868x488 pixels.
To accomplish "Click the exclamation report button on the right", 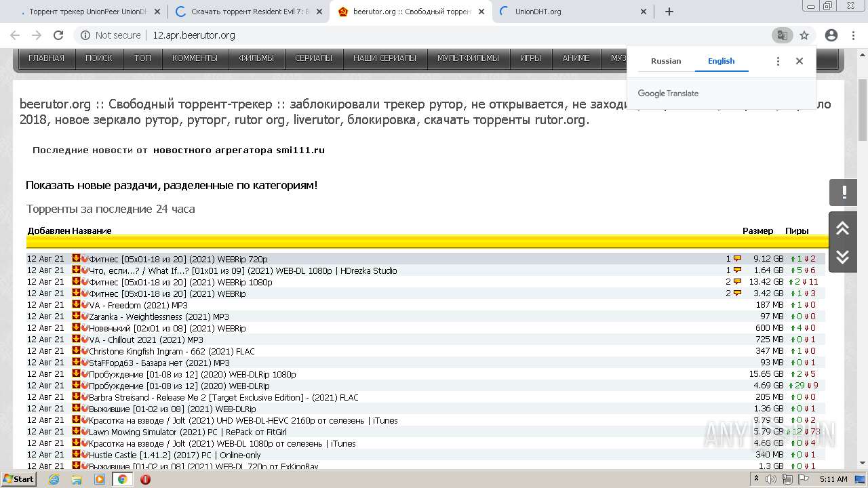I will pos(844,192).
